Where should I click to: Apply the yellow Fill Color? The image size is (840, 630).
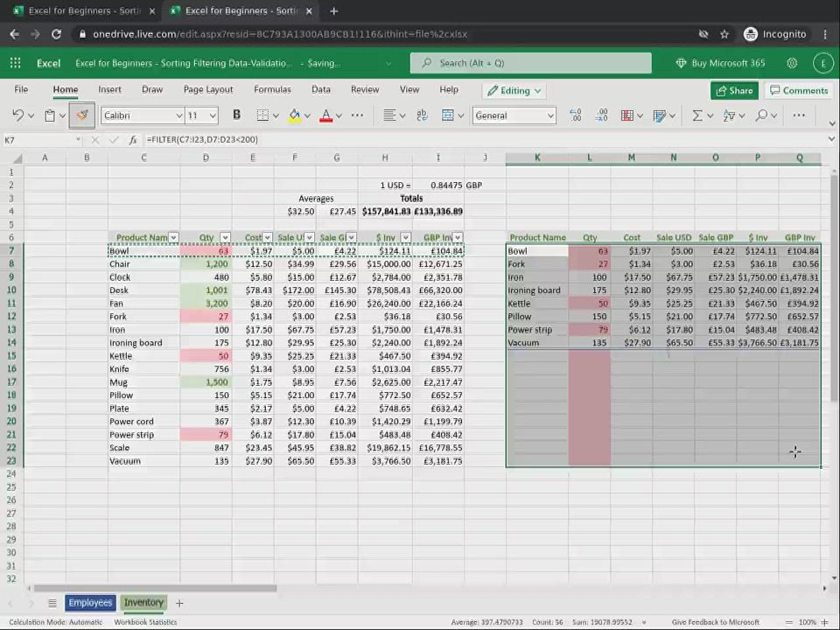tap(294, 115)
